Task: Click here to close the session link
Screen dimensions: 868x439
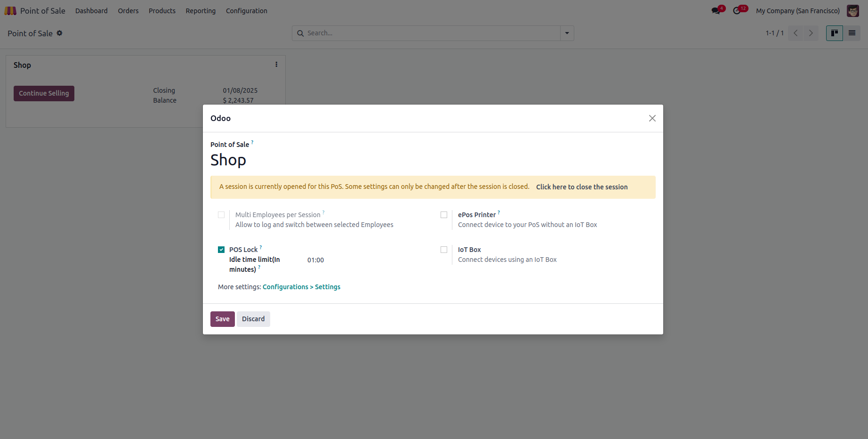Action: pos(581,187)
